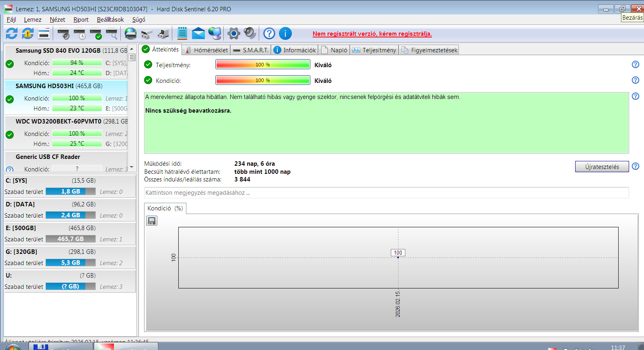Click the Újratesztelés button

(x=602, y=167)
